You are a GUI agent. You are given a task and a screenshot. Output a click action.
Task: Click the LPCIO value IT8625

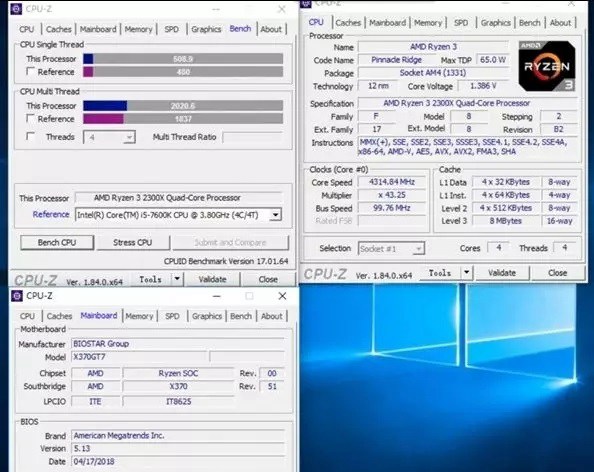pos(178,401)
